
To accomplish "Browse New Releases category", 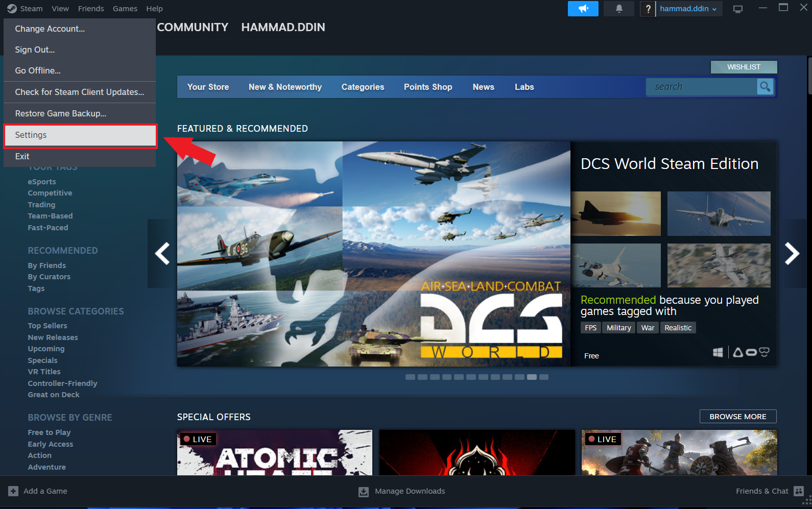I will click(x=53, y=337).
